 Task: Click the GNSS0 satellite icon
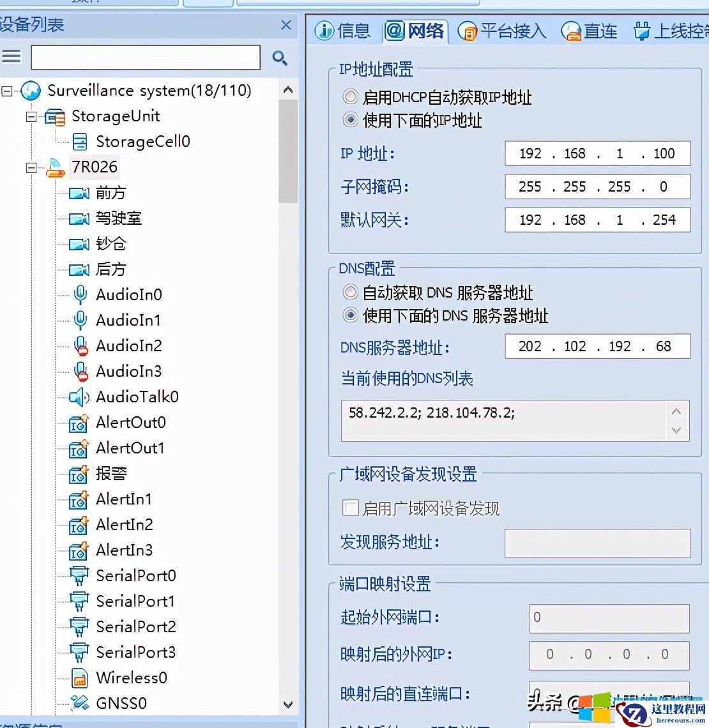coord(79,703)
